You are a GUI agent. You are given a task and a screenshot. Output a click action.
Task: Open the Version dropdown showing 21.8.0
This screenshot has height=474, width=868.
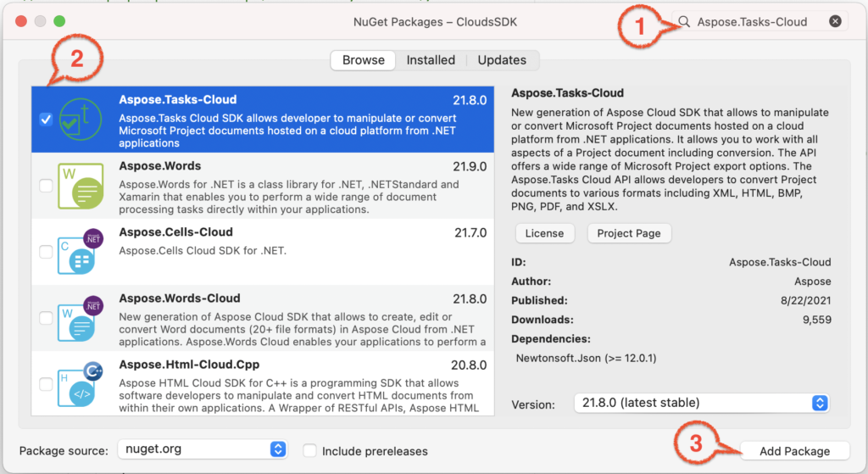(x=701, y=403)
